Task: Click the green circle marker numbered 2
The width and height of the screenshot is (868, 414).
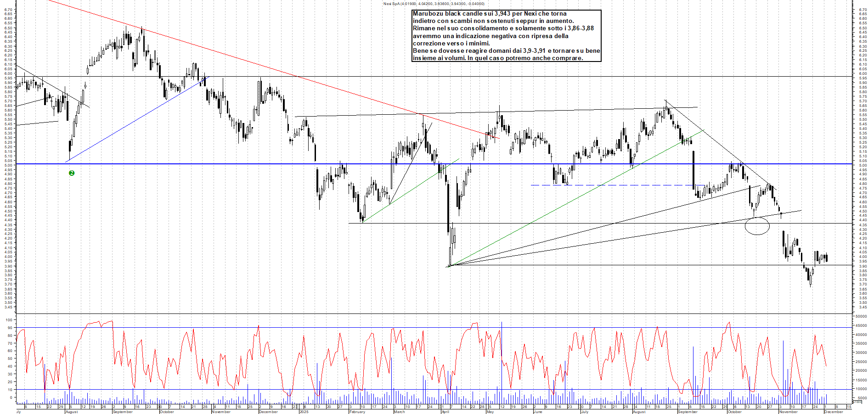Action: 72,173
